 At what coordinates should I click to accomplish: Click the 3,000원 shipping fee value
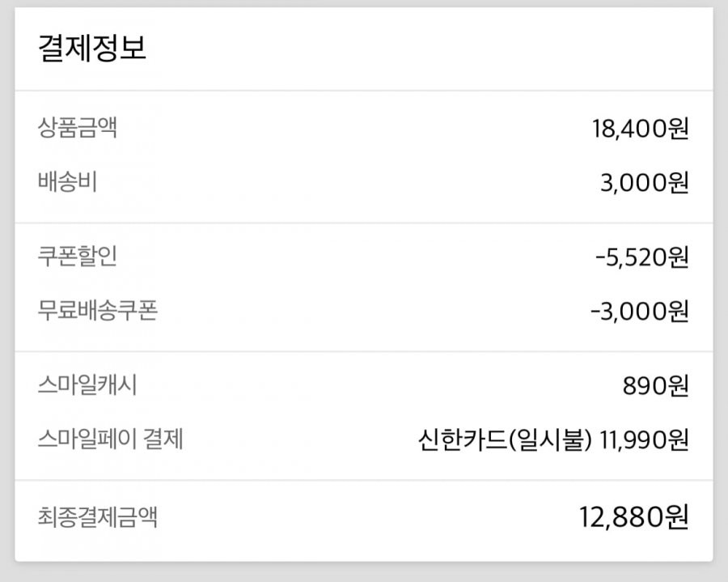(645, 183)
